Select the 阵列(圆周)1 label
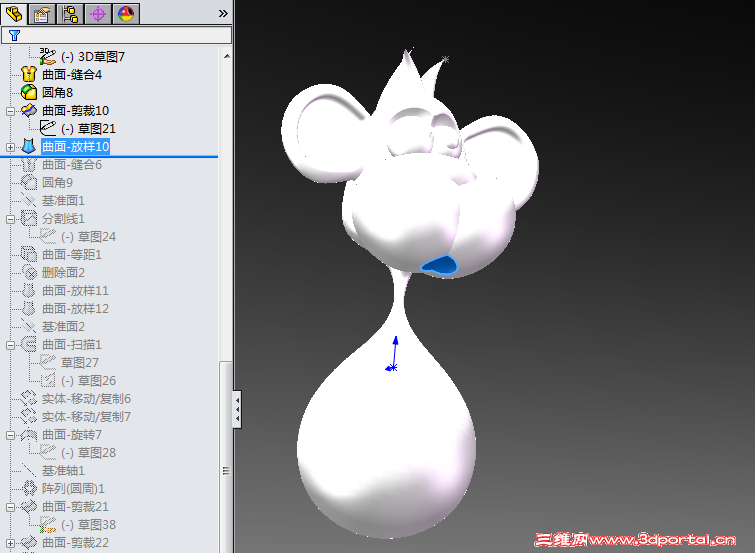Screen dimensions: 755x553 (73, 488)
